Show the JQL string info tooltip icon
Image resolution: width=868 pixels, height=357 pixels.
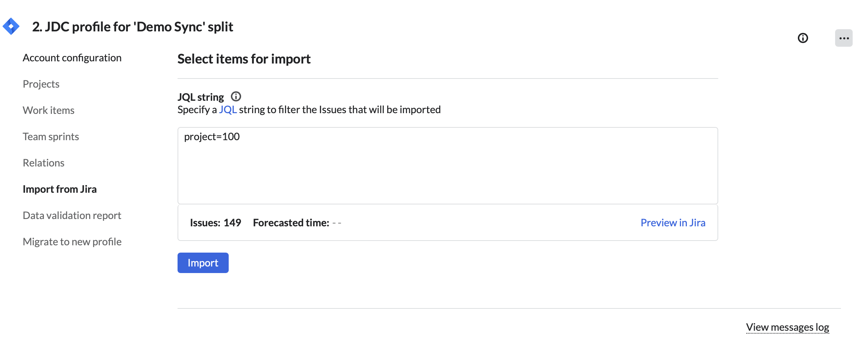point(236,96)
